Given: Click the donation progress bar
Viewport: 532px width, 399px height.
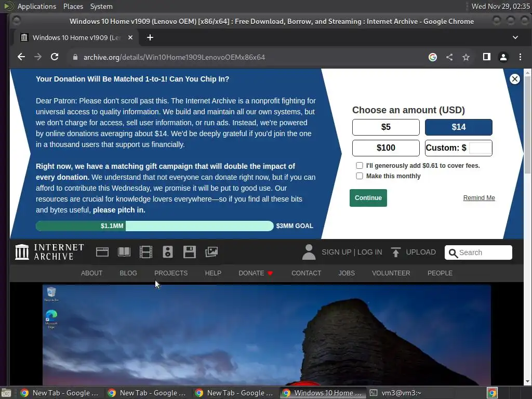Looking at the screenshot, I should (x=154, y=226).
